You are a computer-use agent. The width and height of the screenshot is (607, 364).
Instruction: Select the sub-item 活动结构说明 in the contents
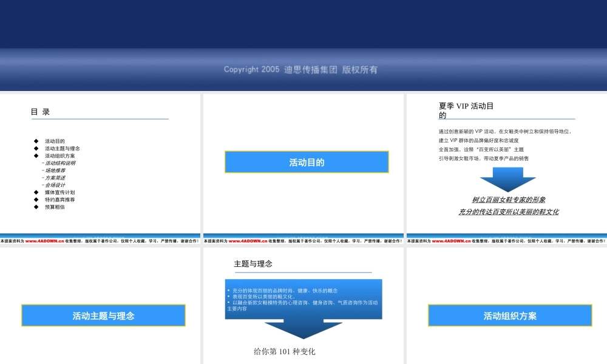click(x=56, y=163)
